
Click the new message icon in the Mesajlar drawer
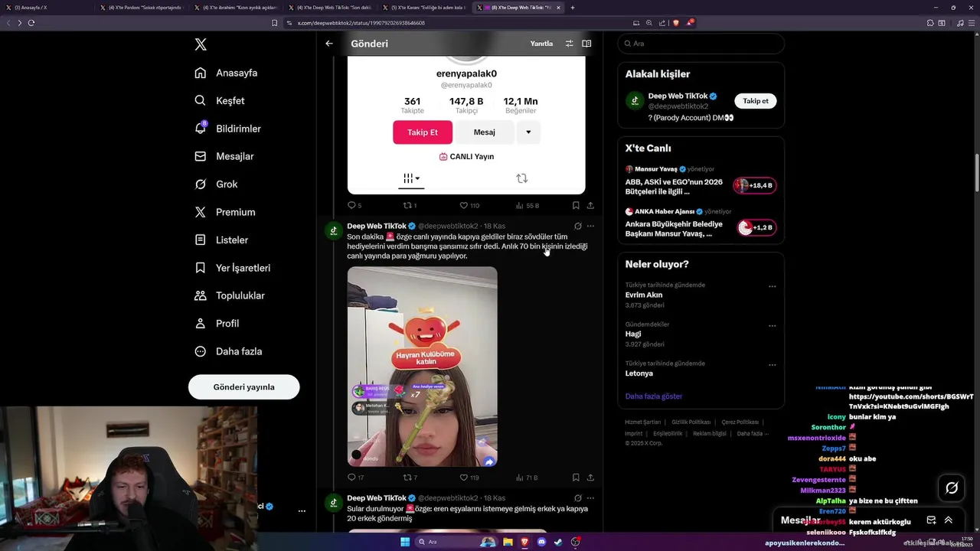(931, 520)
